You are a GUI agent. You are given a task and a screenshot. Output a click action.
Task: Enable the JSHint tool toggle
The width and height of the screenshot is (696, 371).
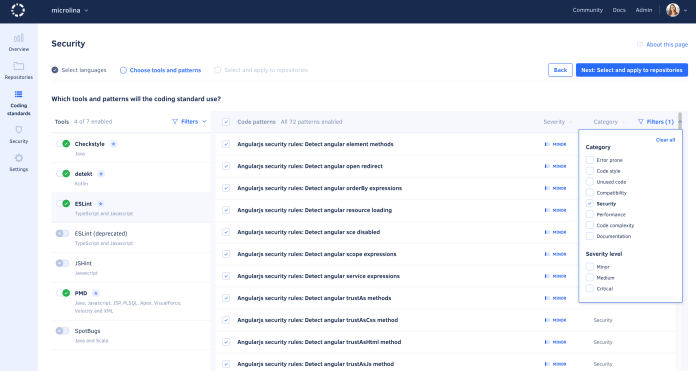point(63,263)
